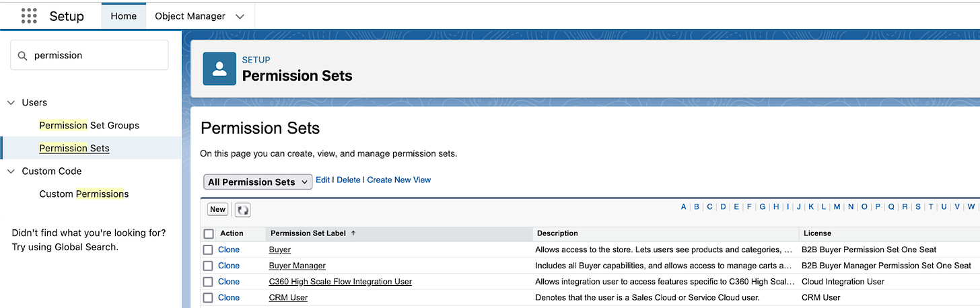Filter list by letter S
The width and height of the screenshot is (980, 308).
point(917,207)
